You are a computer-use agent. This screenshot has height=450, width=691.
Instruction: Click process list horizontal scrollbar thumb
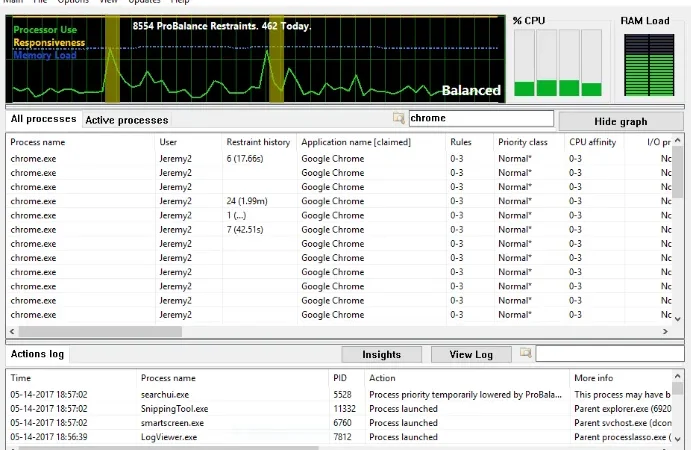100,331
